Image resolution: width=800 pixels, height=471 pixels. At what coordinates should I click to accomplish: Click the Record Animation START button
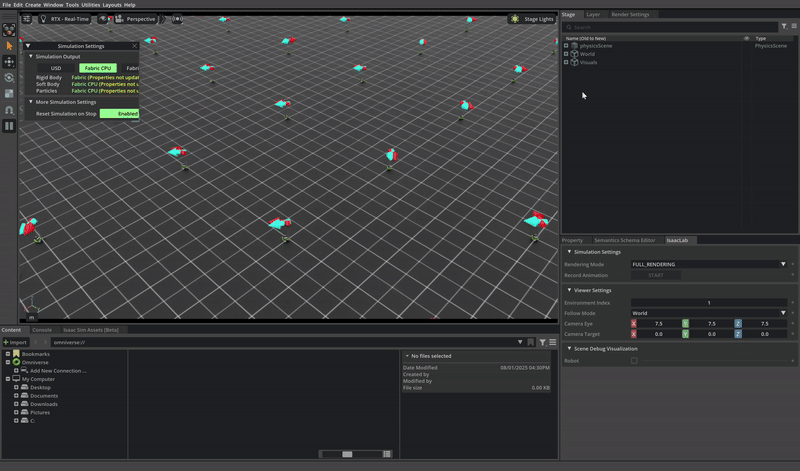coord(656,275)
